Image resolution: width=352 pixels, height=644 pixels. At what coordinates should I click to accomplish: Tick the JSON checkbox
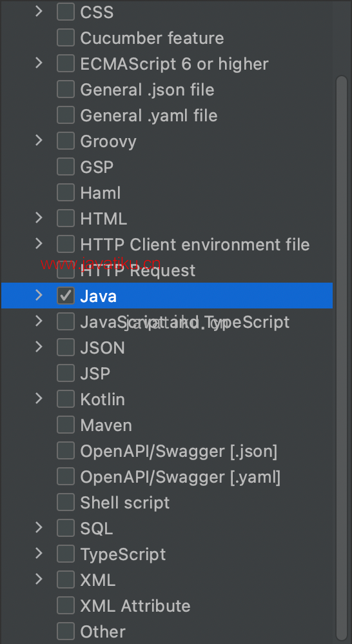(66, 347)
